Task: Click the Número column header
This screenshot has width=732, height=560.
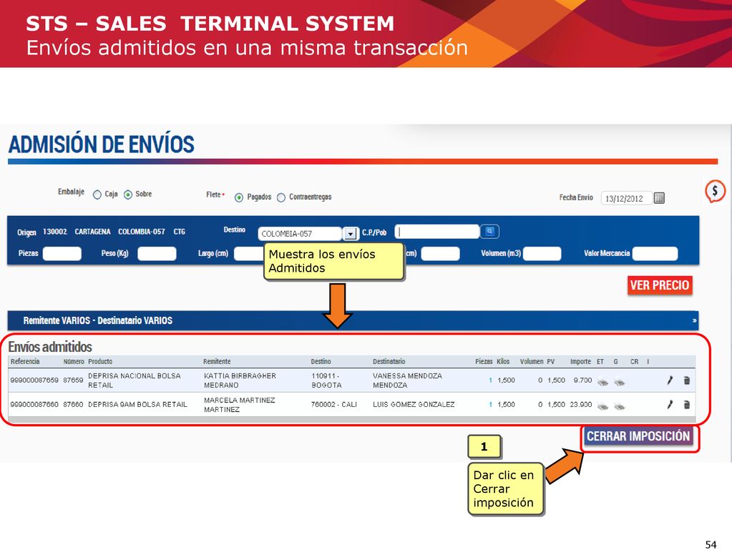Action: pos(74,362)
